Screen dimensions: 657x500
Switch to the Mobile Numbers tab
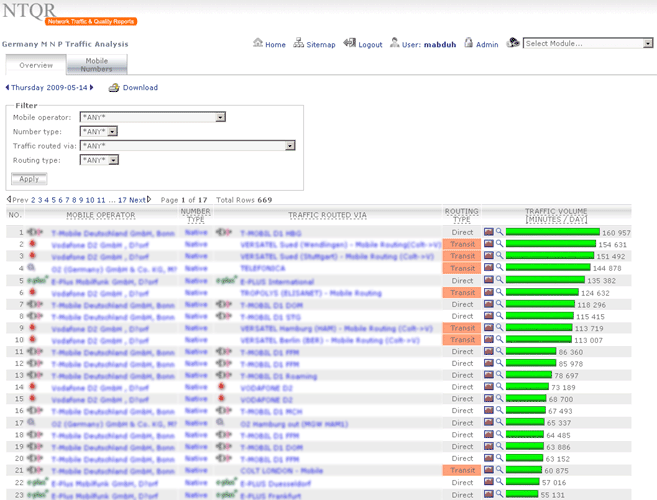click(x=96, y=65)
